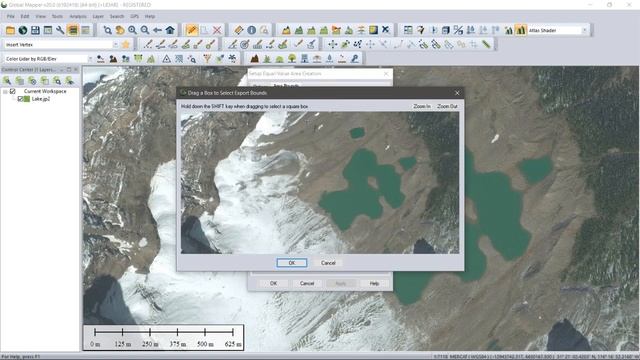Open the Layer menu
The height and width of the screenshot is (360, 640).
point(98,16)
